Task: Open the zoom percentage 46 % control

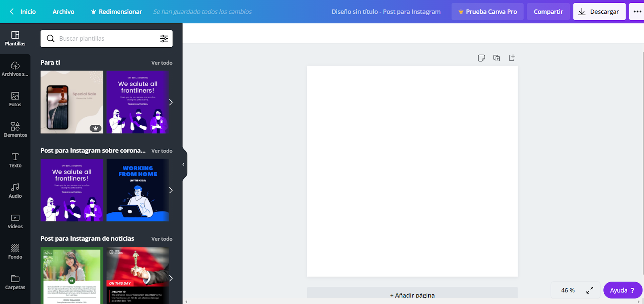Action: (568, 290)
